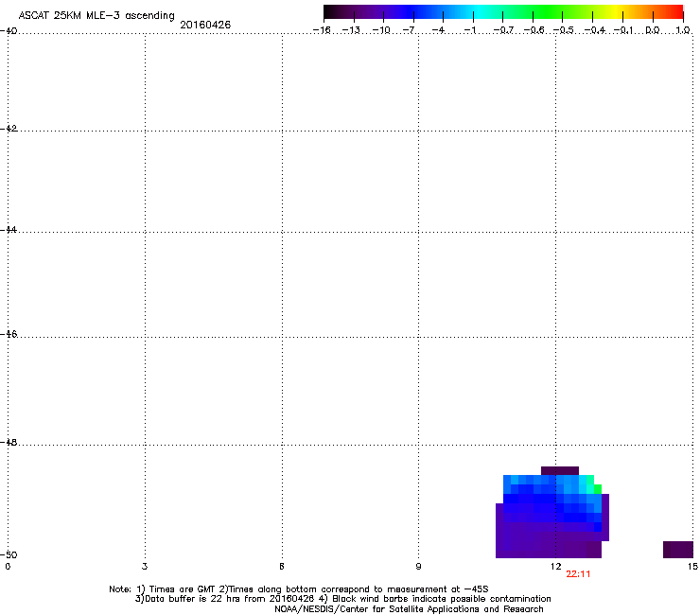This screenshot has width=700, height=615.
Task: Click the colorbar label -0.1
Action: [x=623, y=30]
